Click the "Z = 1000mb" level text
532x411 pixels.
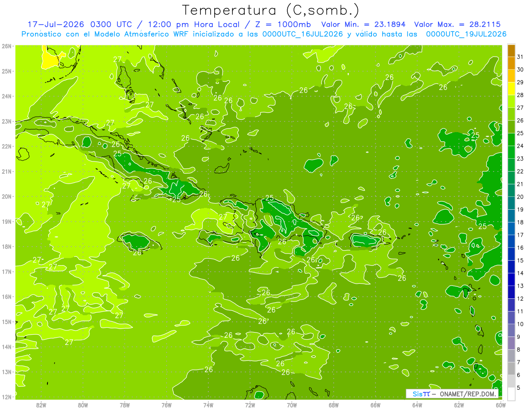tap(283, 24)
